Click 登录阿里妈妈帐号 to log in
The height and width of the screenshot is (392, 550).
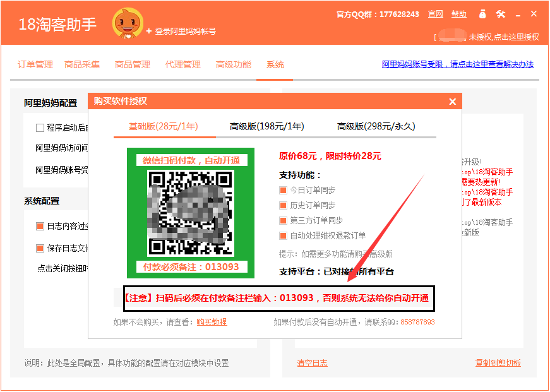click(185, 31)
